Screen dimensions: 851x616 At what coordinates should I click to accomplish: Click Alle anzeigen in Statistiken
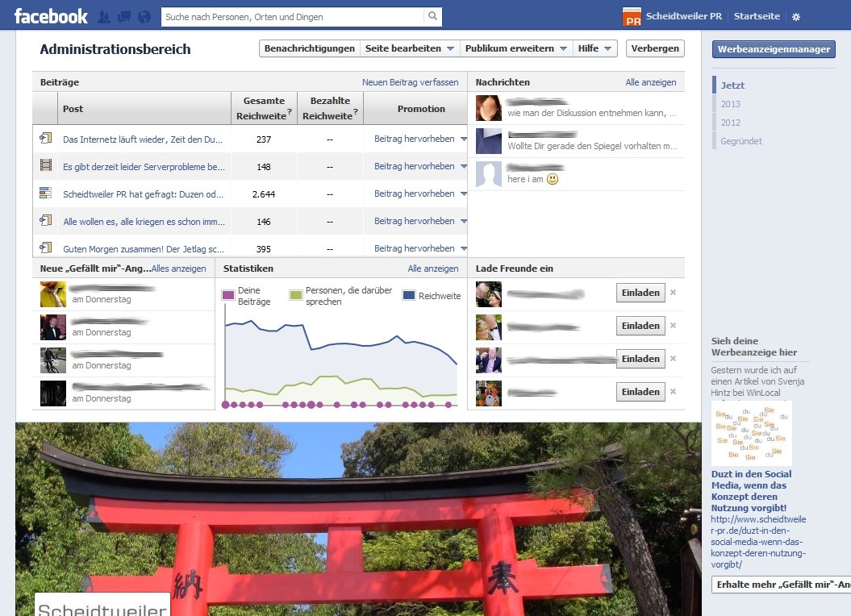pyautogui.click(x=433, y=268)
